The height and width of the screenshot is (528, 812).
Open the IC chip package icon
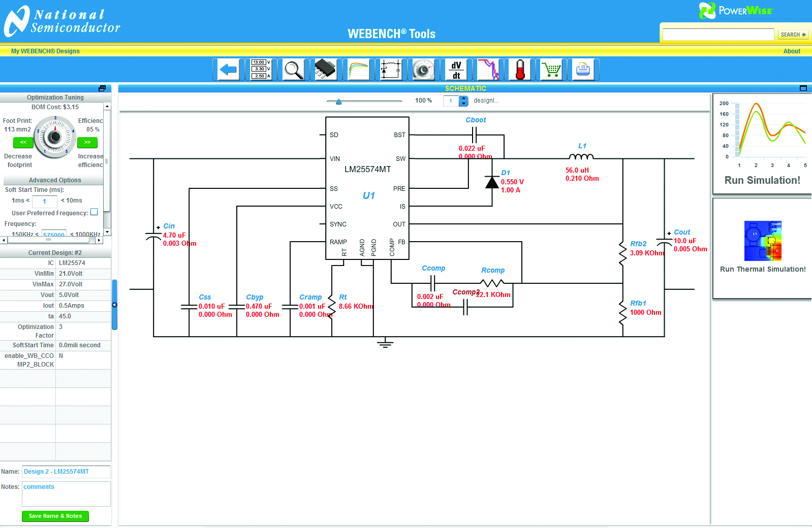click(326, 70)
